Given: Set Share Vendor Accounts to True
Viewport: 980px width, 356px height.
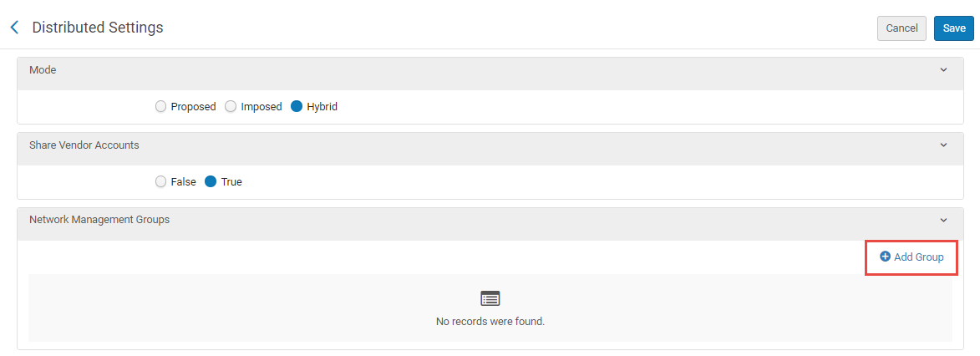Looking at the screenshot, I should [211, 181].
